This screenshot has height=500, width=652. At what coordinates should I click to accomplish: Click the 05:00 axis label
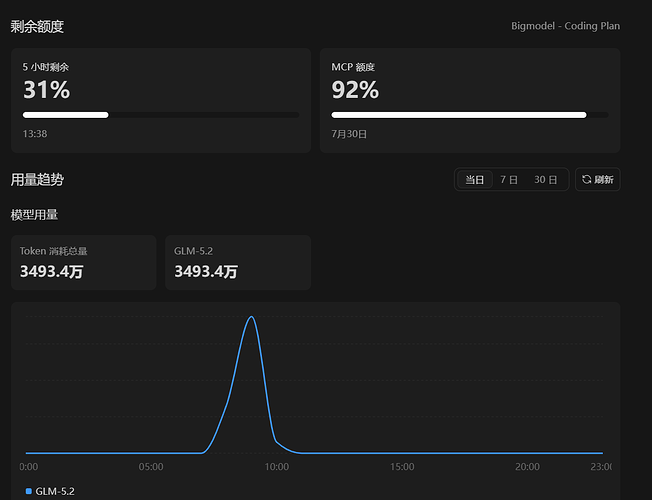click(x=151, y=467)
